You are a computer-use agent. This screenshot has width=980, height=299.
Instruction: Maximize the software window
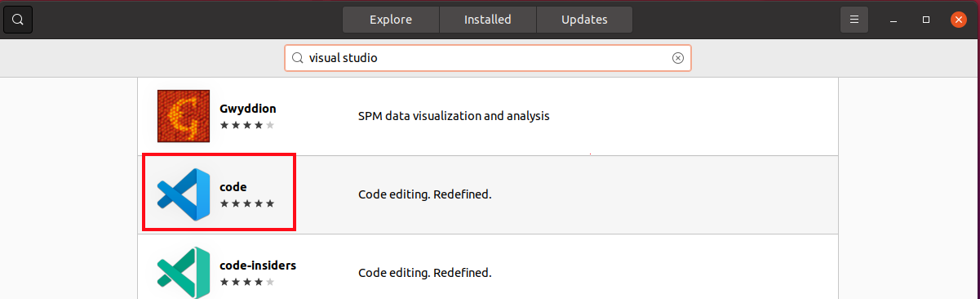(926, 20)
